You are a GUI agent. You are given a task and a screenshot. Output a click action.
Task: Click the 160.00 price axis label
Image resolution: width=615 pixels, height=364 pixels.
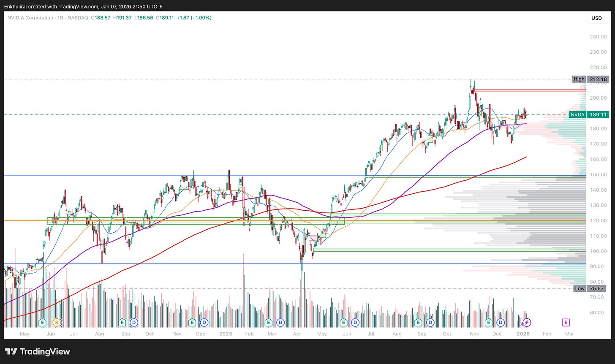598,159
